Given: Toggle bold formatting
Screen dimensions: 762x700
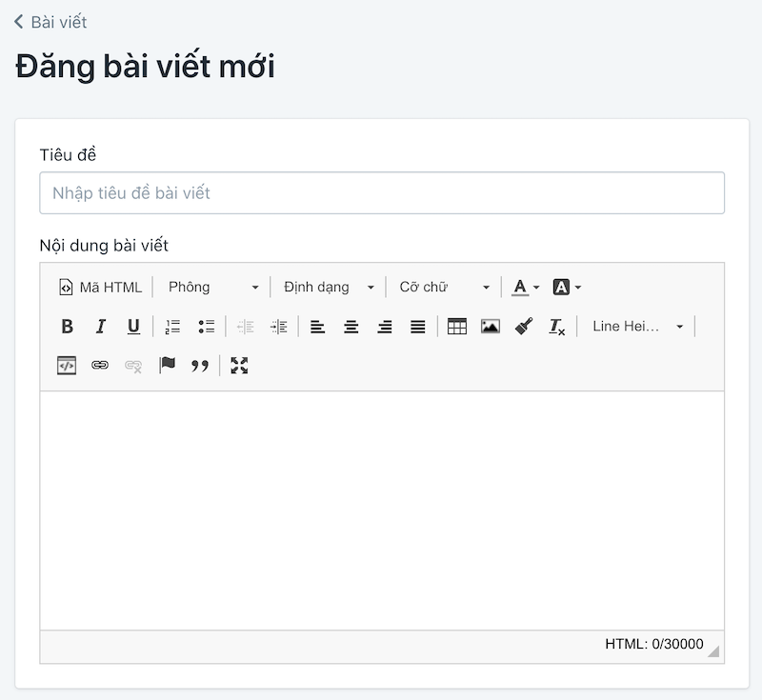Looking at the screenshot, I should point(67,326).
